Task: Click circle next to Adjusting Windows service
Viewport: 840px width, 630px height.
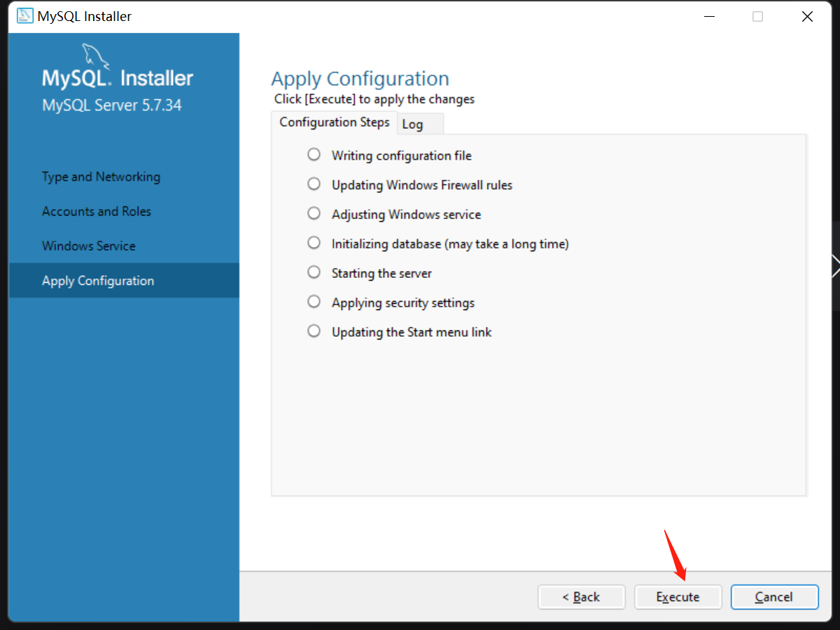Action: [x=314, y=213]
